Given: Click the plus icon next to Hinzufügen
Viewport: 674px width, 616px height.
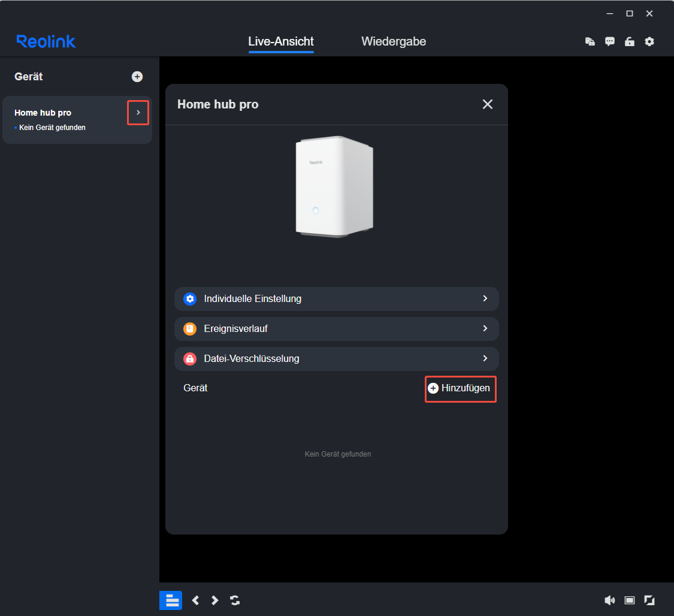Looking at the screenshot, I should click(x=433, y=388).
